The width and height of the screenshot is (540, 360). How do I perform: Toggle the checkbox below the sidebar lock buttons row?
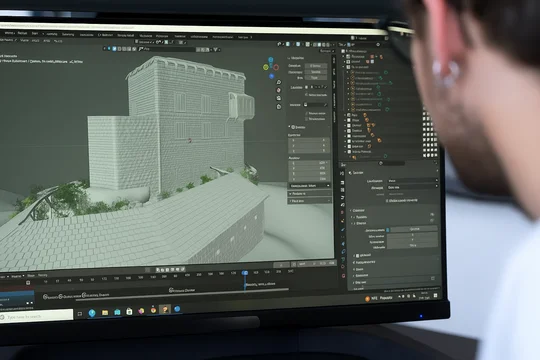coord(307,94)
